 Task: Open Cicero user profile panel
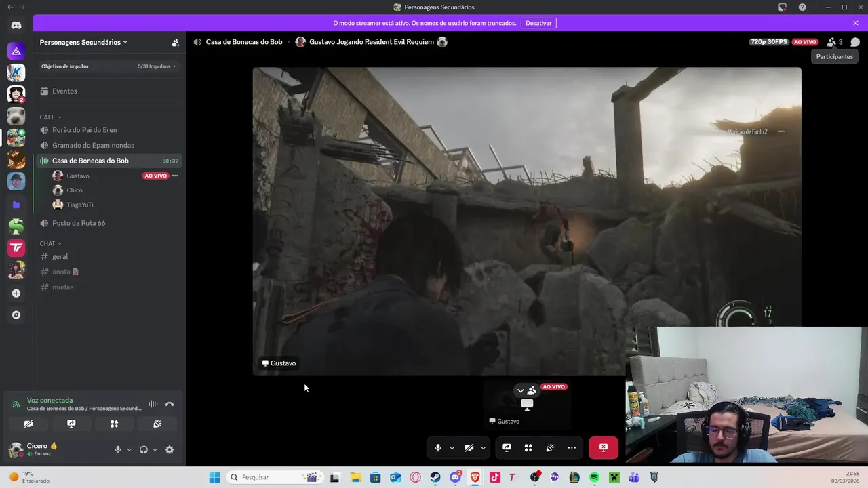pyautogui.click(x=42, y=449)
